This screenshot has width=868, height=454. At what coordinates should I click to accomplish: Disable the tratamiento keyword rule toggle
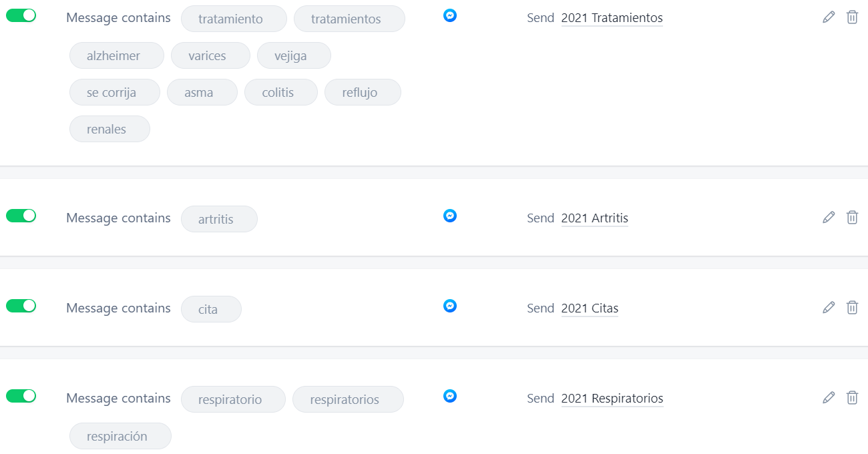pos(21,15)
